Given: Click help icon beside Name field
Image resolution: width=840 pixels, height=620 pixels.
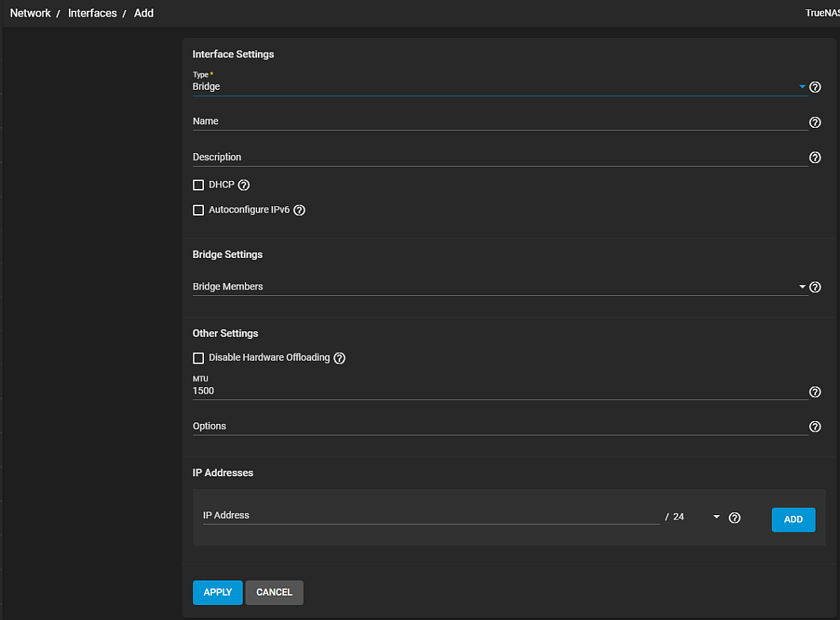Looking at the screenshot, I should (x=815, y=122).
